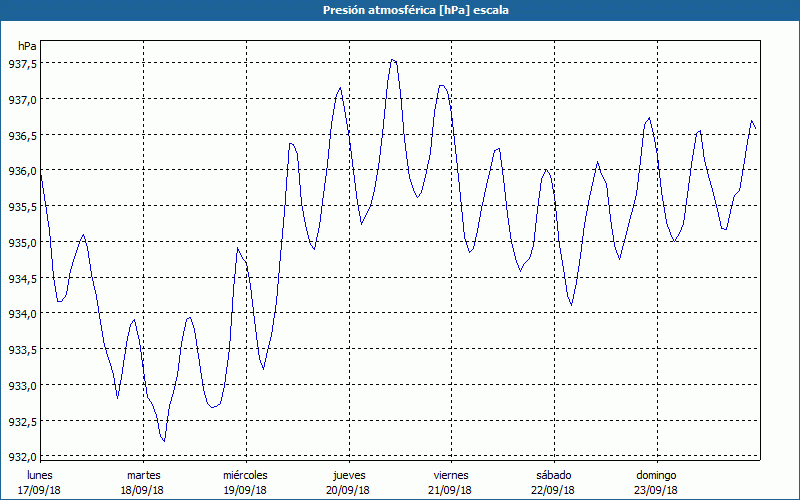
Task: Select the 935,0 axis label
Action: [x=22, y=242]
